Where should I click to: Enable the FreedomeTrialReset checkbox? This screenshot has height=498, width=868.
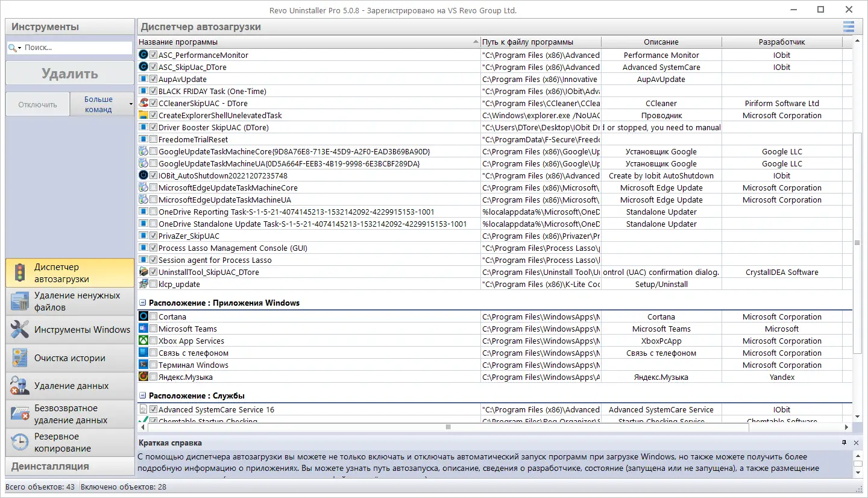point(154,139)
